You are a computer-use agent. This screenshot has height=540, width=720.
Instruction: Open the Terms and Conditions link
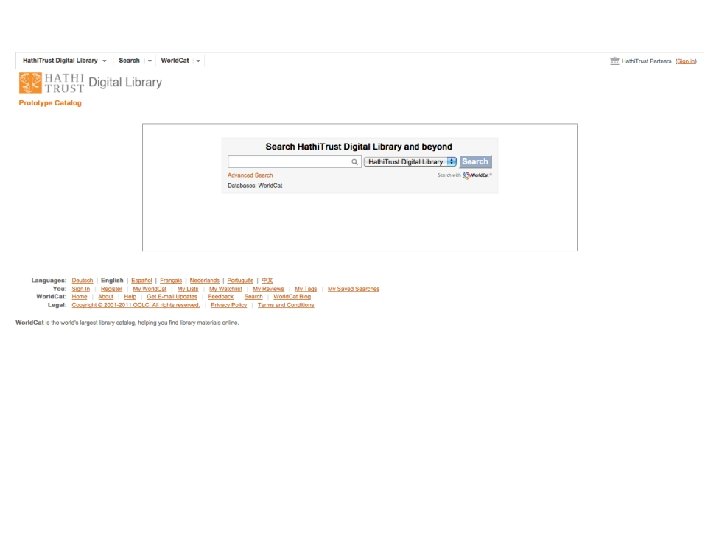coord(286,305)
